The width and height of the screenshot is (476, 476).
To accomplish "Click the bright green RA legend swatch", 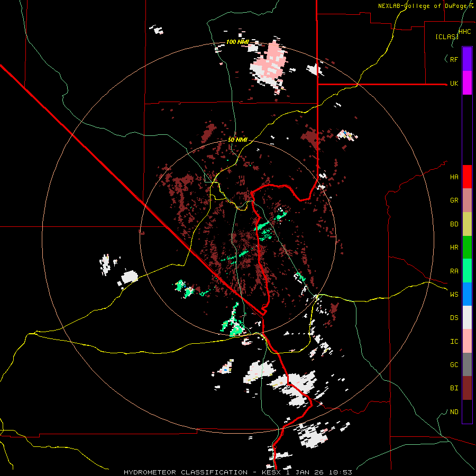I will (x=467, y=271).
